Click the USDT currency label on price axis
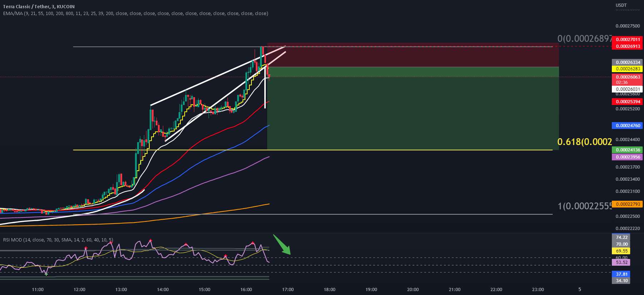 click(x=621, y=5)
